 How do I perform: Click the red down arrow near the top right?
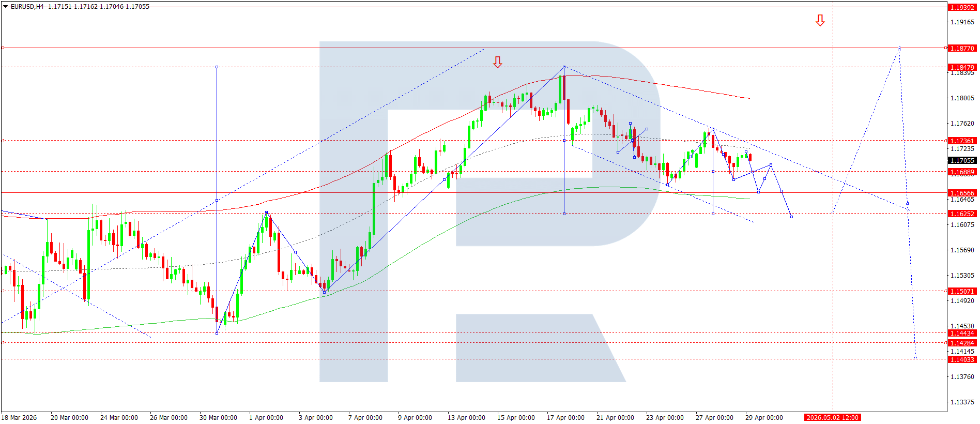tap(820, 21)
